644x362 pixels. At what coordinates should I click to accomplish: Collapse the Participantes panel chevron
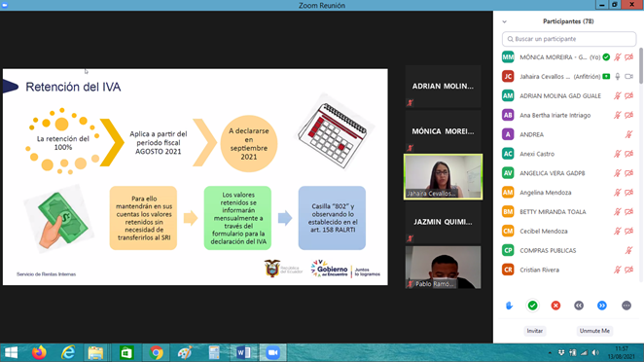(504, 21)
